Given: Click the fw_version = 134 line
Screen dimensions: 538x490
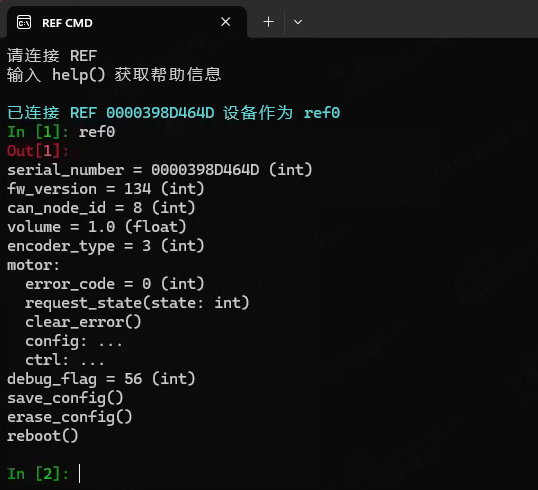Looking at the screenshot, I should (x=106, y=189).
